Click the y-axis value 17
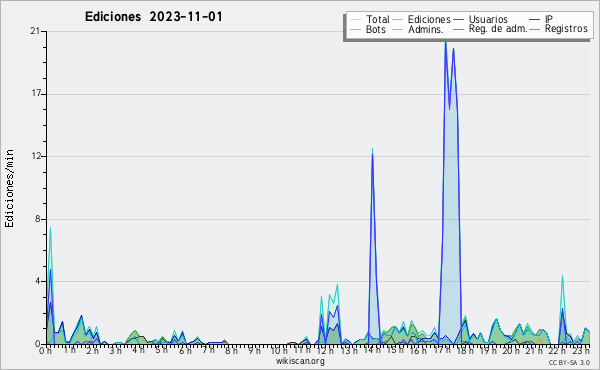 point(36,93)
